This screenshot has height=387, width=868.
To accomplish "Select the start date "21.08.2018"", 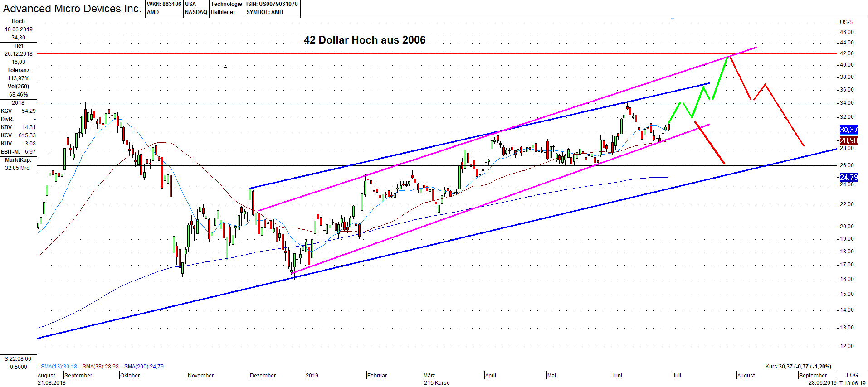I will tap(52, 383).
